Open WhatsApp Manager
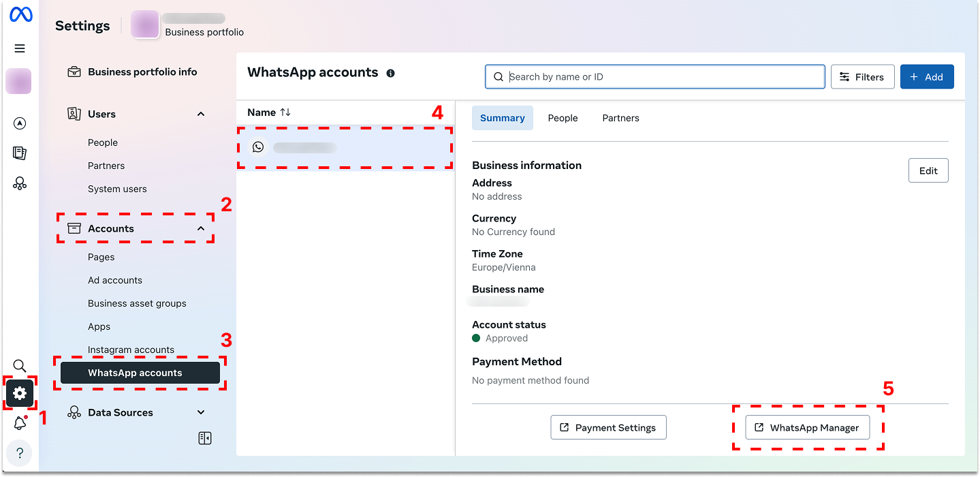 point(807,427)
